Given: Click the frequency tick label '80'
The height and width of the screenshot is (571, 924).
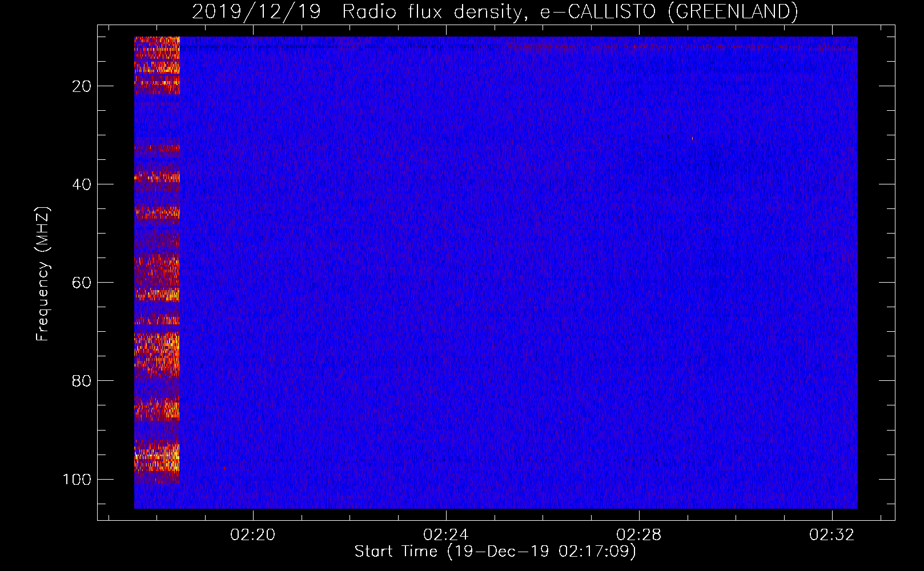Looking at the screenshot, I should pyautogui.click(x=82, y=381).
